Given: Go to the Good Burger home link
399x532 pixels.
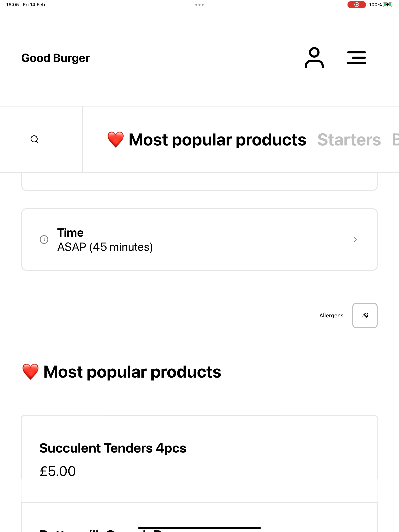Looking at the screenshot, I should pos(55,58).
